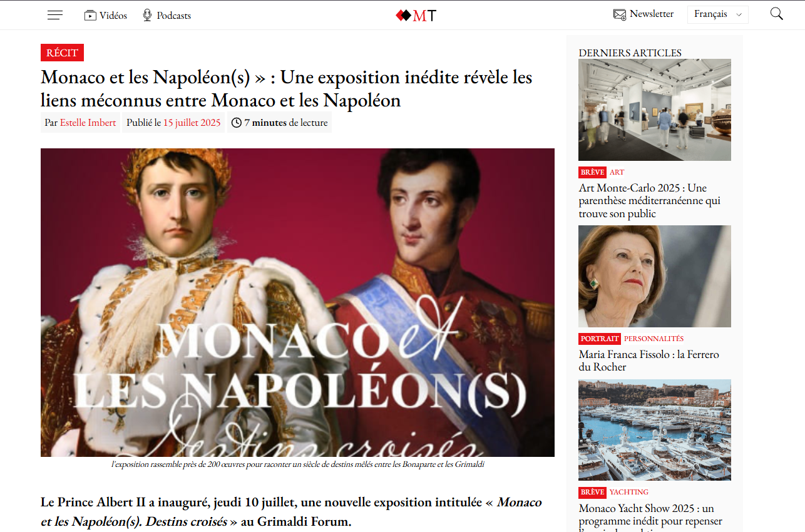Open the hamburger menu icon
The height and width of the screenshot is (532, 805).
pyautogui.click(x=55, y=15)
